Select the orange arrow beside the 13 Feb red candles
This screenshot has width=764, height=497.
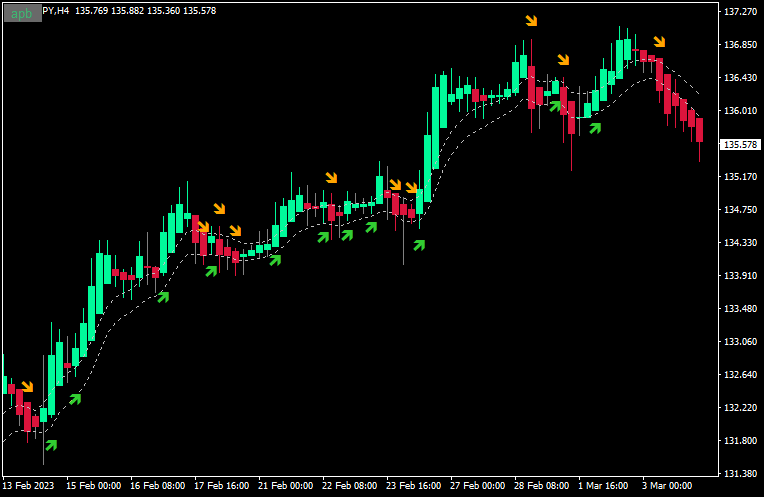[27, 386]
